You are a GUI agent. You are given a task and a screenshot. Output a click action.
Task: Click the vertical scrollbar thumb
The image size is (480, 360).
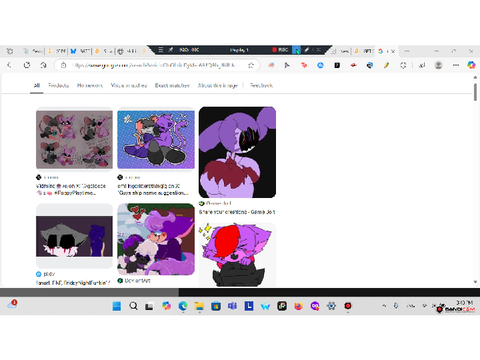click(x=475, y=92)
